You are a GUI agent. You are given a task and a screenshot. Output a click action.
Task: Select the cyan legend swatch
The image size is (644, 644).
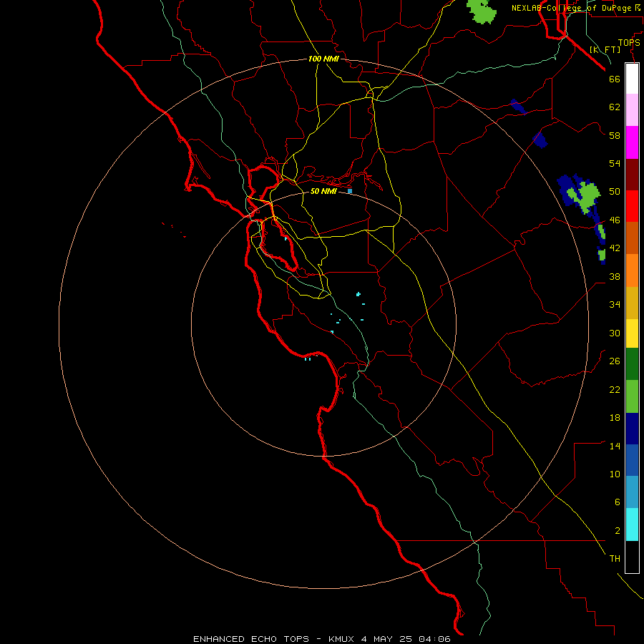pos(632,525)
